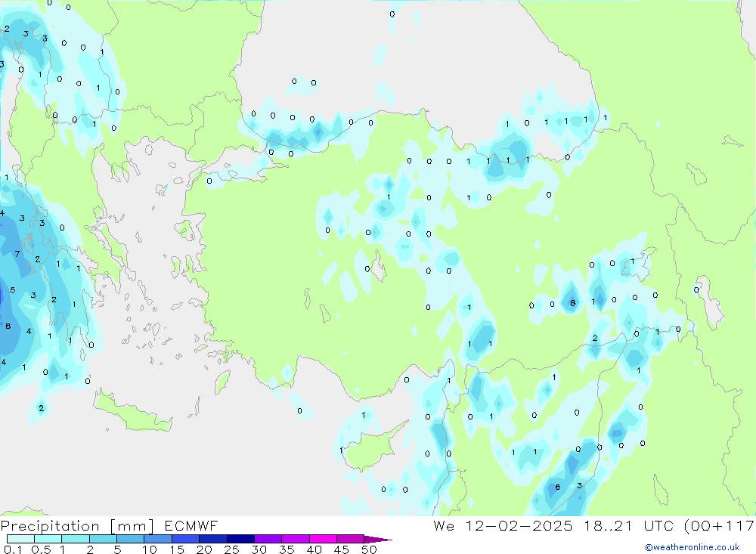Choose the 20–25 mm dark blue swatch
The image size is (756, 554).
[212, 539]
